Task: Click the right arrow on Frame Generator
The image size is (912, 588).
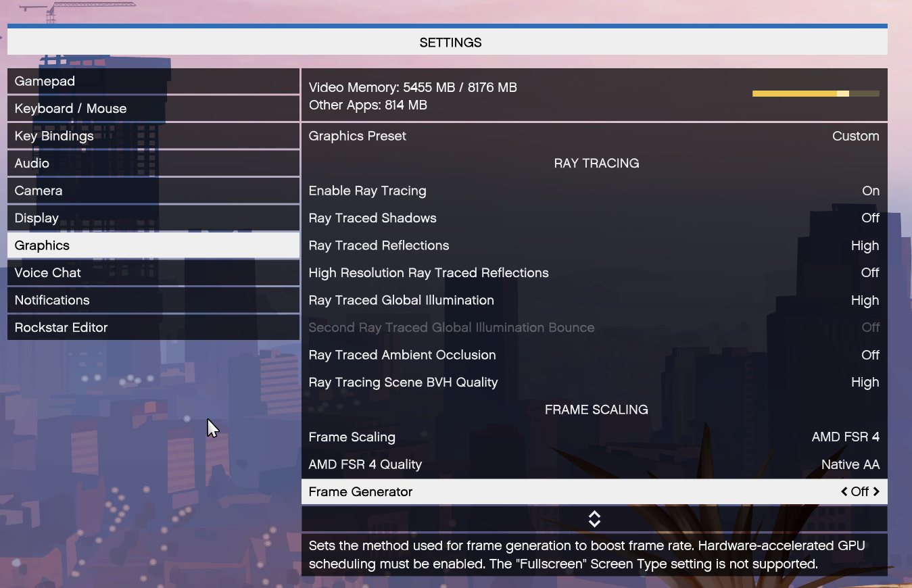Action: pyautogui.click(x=876, y=492)
